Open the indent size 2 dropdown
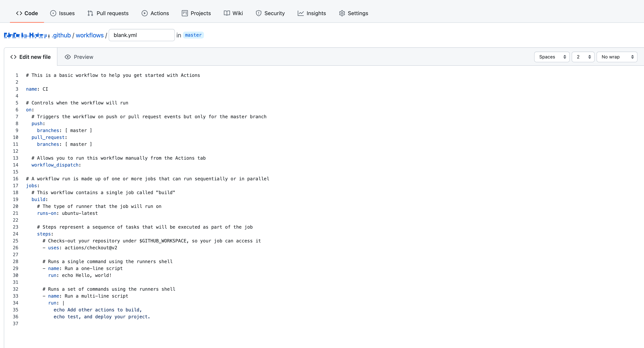This screenshot has height=348, width=644. [x=583, y=57]
